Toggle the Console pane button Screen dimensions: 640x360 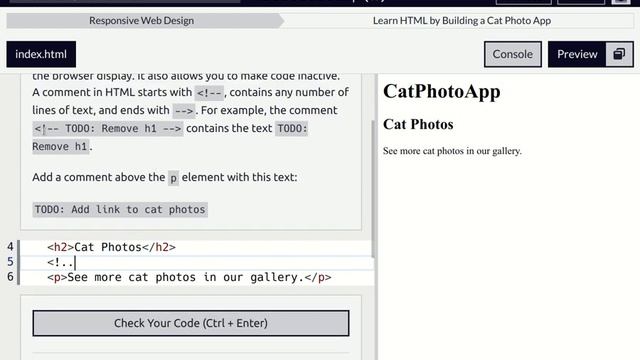(x=513, y=54)
